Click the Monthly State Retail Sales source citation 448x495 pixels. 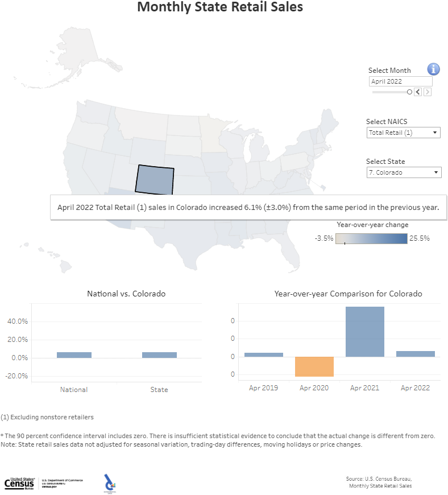pyautogui.click(x=380, y=485)
